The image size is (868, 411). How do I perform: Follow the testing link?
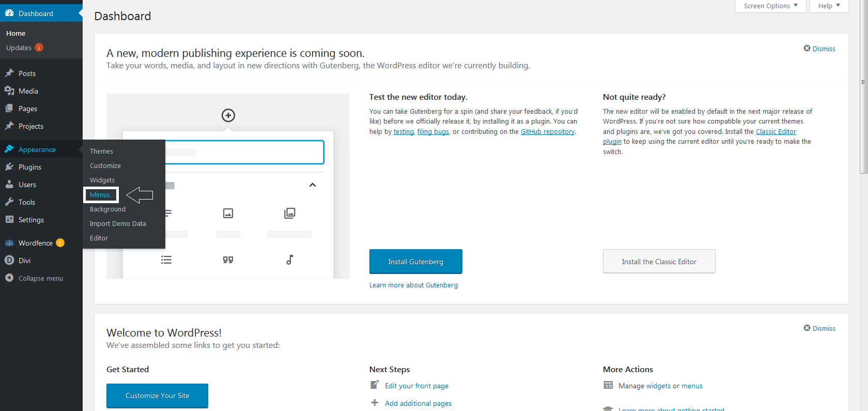(404, 131)
